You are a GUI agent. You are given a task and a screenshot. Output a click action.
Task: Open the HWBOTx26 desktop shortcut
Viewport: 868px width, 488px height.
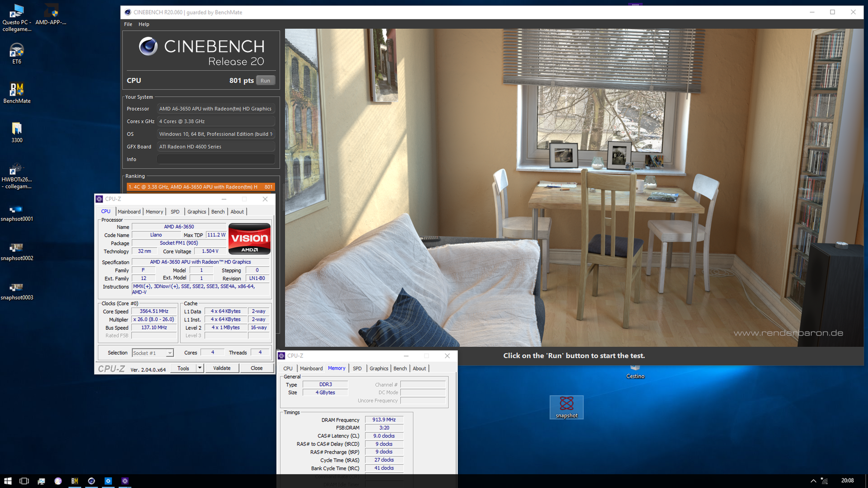click(17, 176)
